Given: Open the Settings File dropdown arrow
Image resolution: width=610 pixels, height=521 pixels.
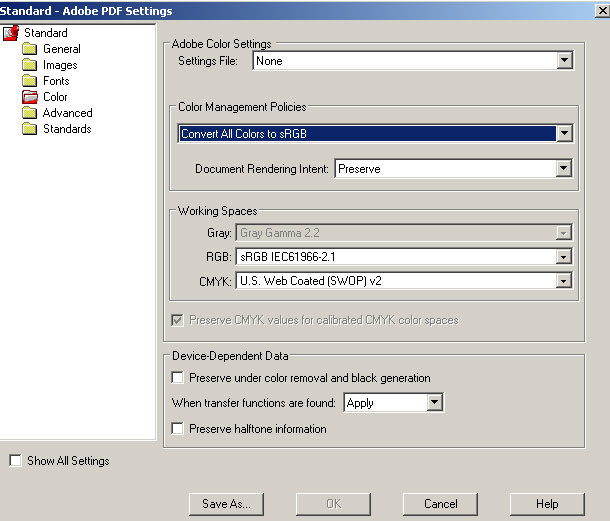Looking at the screenshot, I should coord(564,61).
